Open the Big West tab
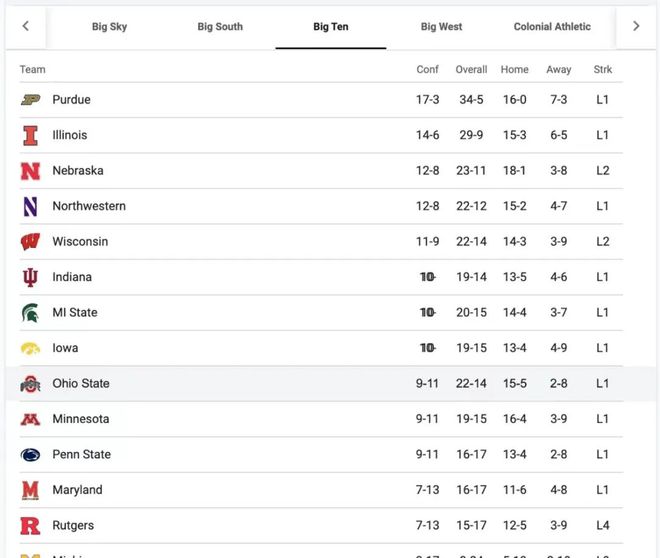The height and width of the screenshot is (558, 660). (442, 27)
